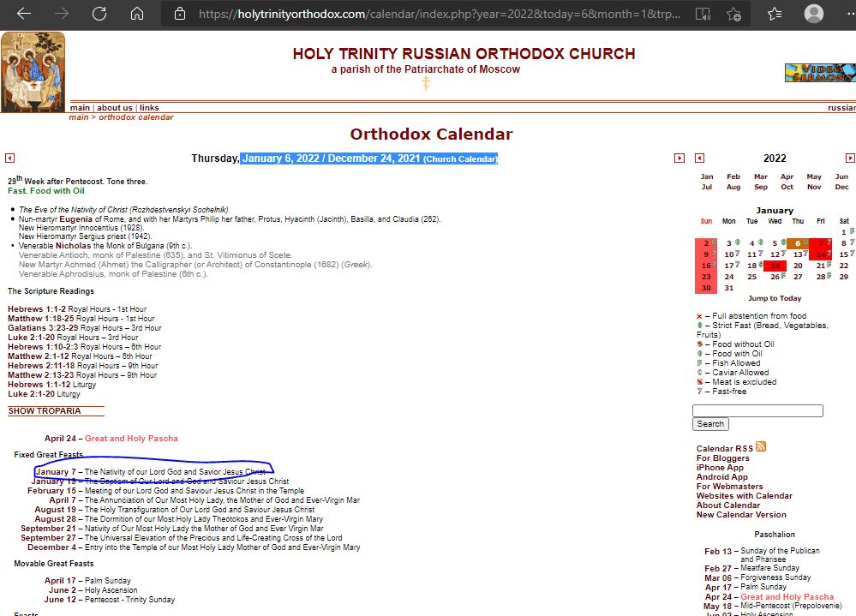This screenshot has height=616, width=856.
Task: Open the For Bloggers link
Action: point(723,458)
